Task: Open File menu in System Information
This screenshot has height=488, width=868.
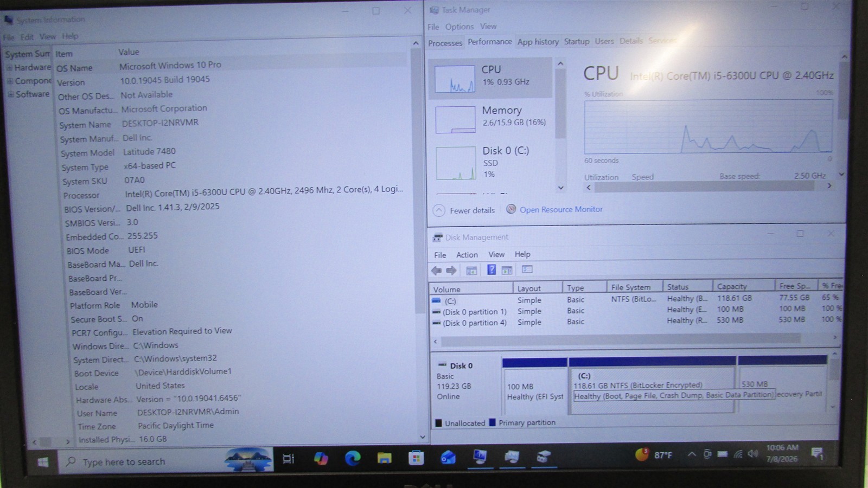Action: 9,37
